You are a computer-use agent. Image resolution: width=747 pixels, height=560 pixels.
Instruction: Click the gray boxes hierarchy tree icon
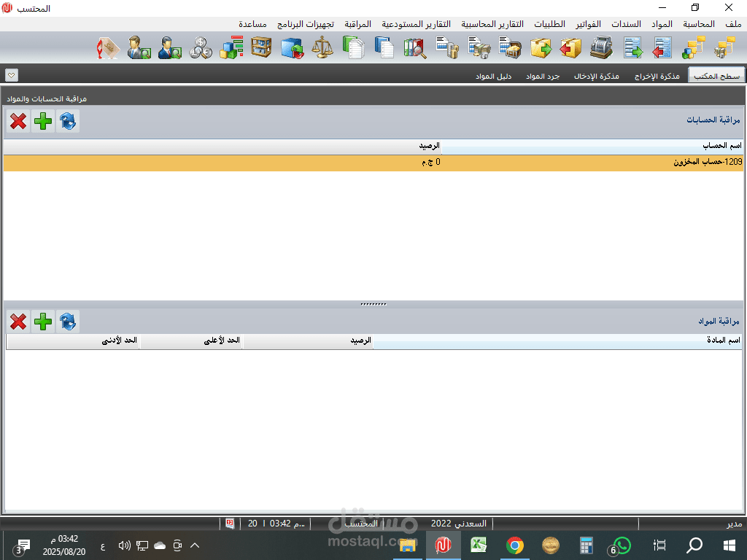pyautogui.click(x=724, y=48)
